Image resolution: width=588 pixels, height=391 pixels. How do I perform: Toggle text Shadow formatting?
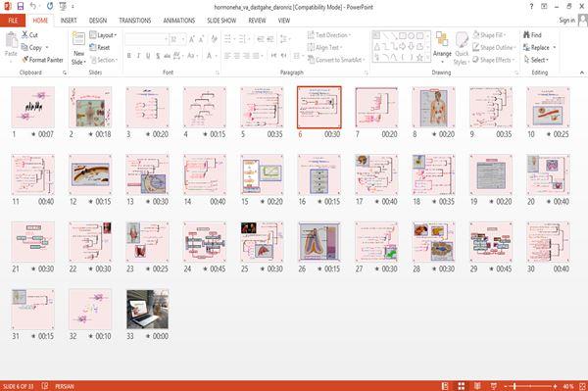click(158, 56)
